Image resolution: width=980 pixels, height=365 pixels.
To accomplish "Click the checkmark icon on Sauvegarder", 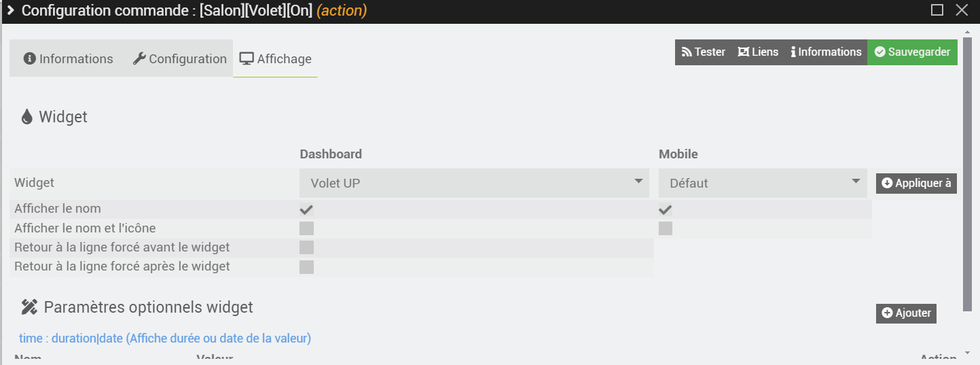I will pos(880,52).
